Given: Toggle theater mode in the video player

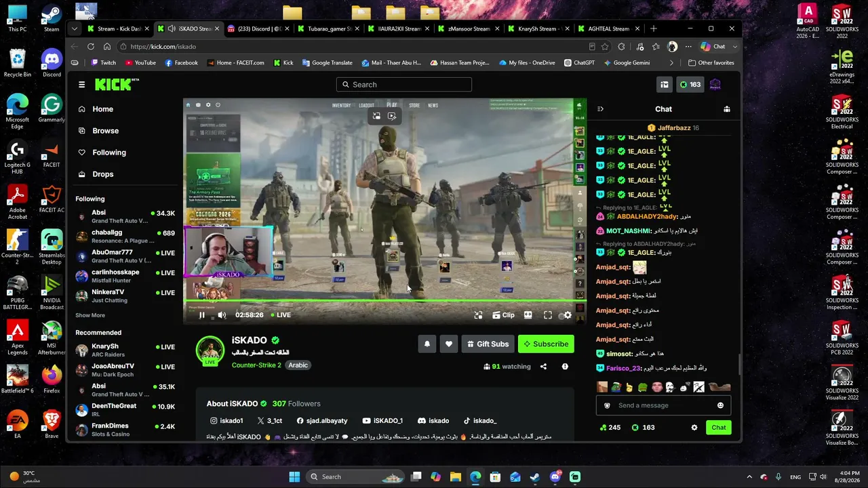Looking at the screenshot, I should point(528,315).
